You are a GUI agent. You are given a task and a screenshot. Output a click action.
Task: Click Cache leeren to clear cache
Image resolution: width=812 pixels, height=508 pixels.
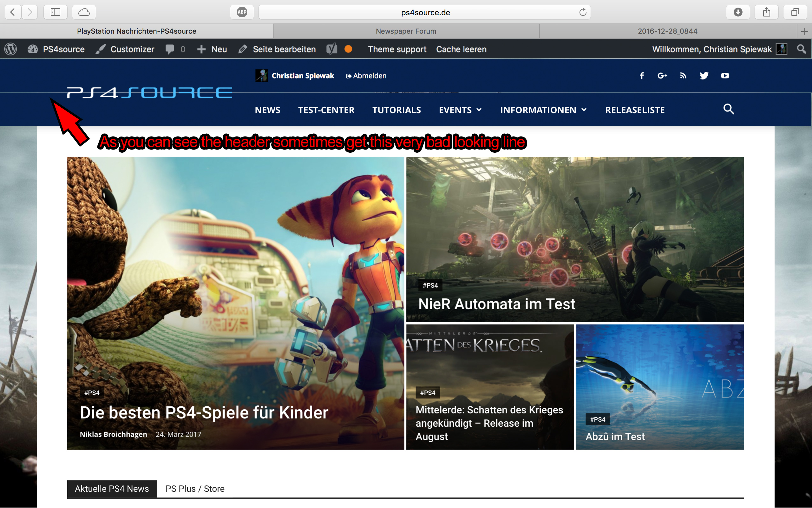click(x=462, y=49)
